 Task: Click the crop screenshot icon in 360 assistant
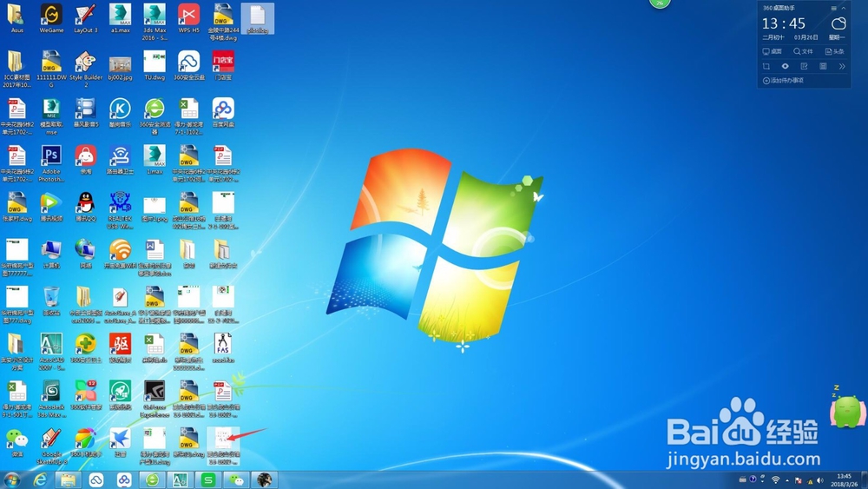coord(766,67)
